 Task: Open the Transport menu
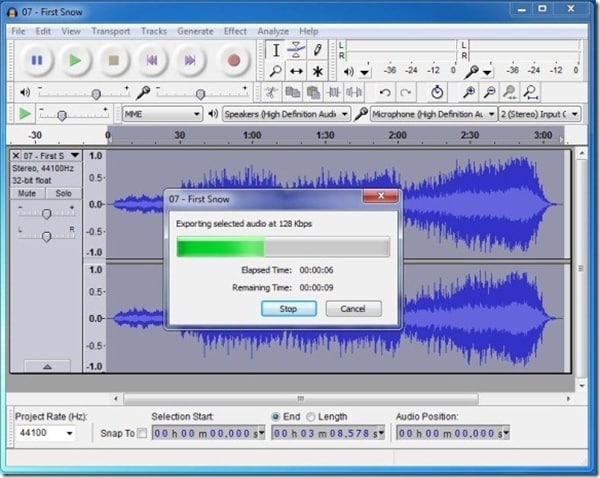[x=111, y=31]
